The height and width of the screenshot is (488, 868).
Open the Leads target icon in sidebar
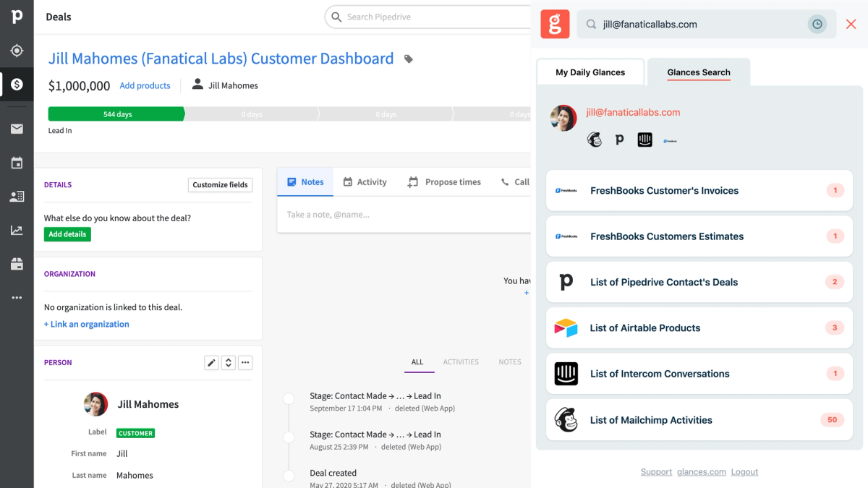click(x=17, y=51)
